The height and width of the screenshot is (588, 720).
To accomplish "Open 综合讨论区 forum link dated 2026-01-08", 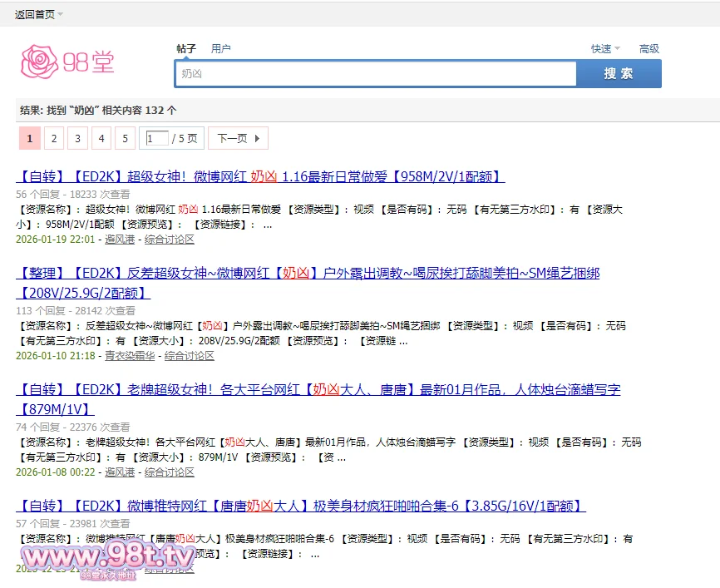I will click(x=169, y=472).
